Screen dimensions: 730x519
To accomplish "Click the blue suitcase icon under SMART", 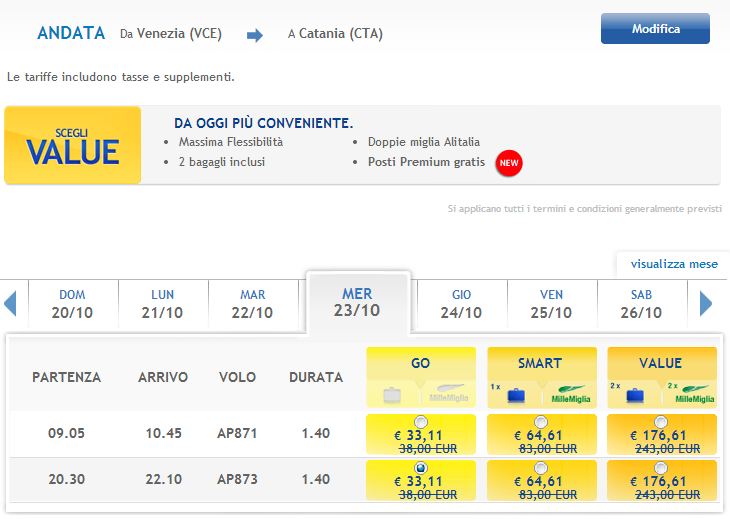I will (516, 396).
